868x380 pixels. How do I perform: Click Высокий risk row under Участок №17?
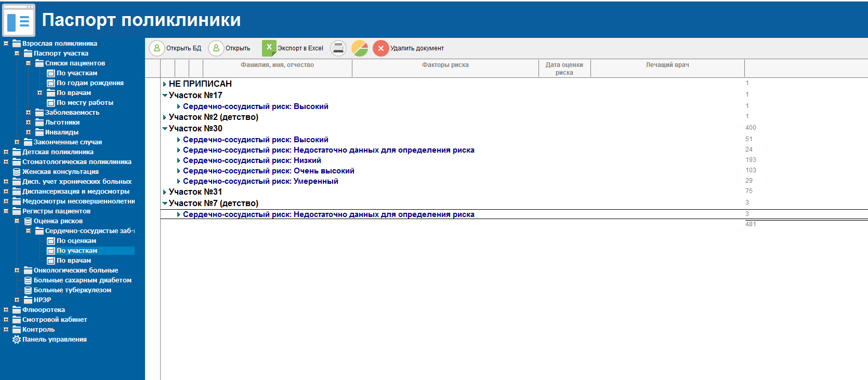255,106
